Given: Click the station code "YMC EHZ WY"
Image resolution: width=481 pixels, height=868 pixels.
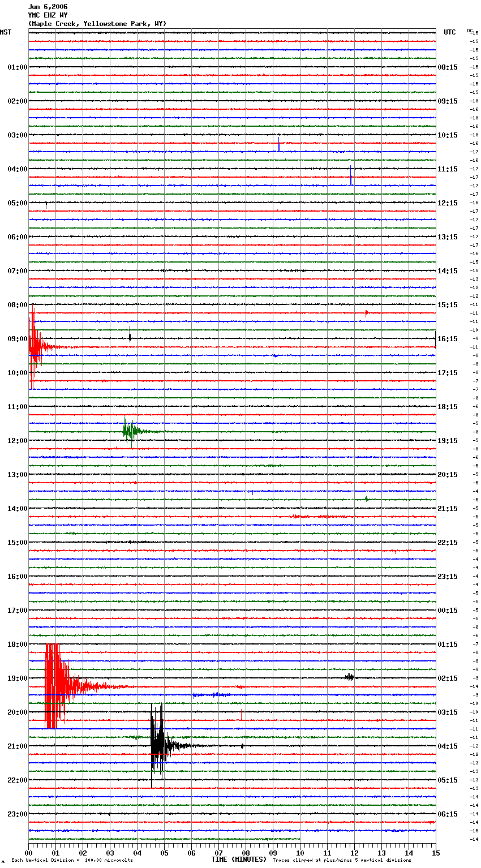Looking at the screenshot, I should [48, 15].
